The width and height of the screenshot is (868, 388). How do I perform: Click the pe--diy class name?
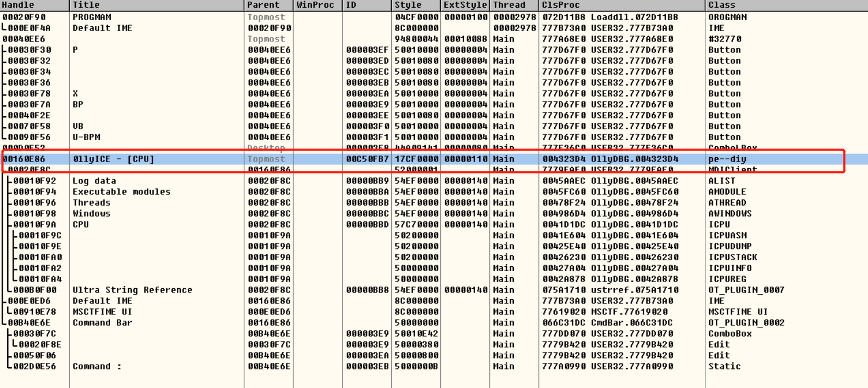(x=727, y=159)
